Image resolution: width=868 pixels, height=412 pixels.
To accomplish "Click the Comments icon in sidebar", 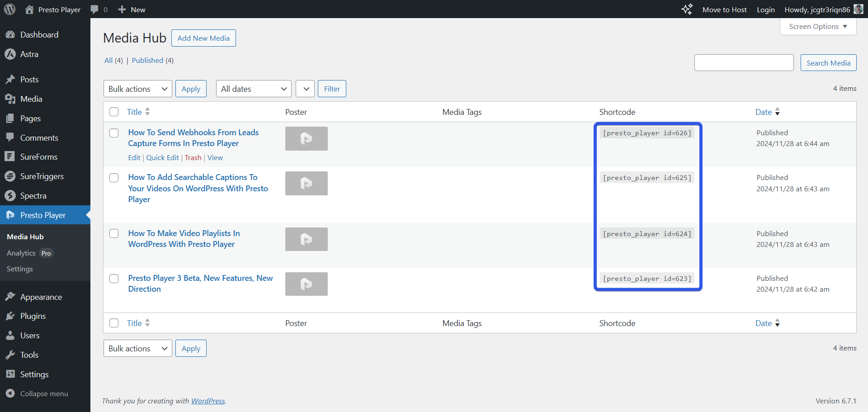I will (10, 137).
